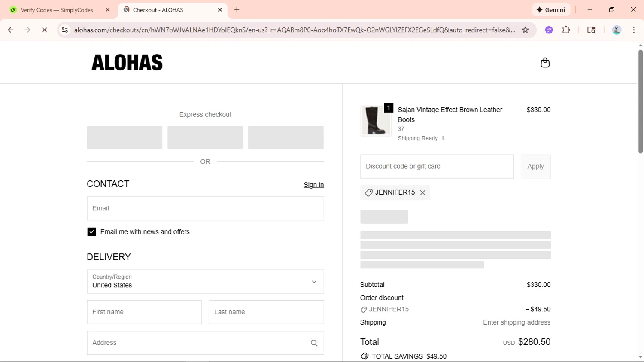Image resolution: width=644 pixels, height=362 pixels.
Task: Click the $280.50 total amount
Action: (534, 342)
